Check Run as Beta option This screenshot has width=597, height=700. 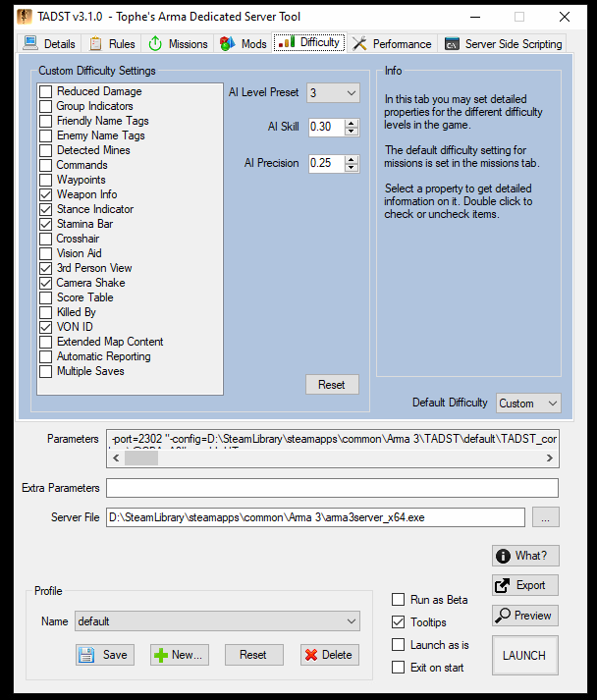(x=398, y=599)
